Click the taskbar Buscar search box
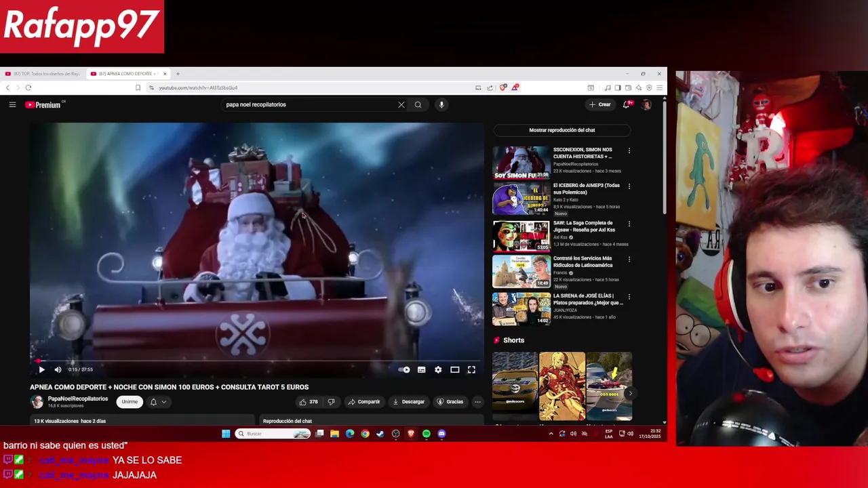Viewport: 868px width, 488px height. (x=273, y=434)
